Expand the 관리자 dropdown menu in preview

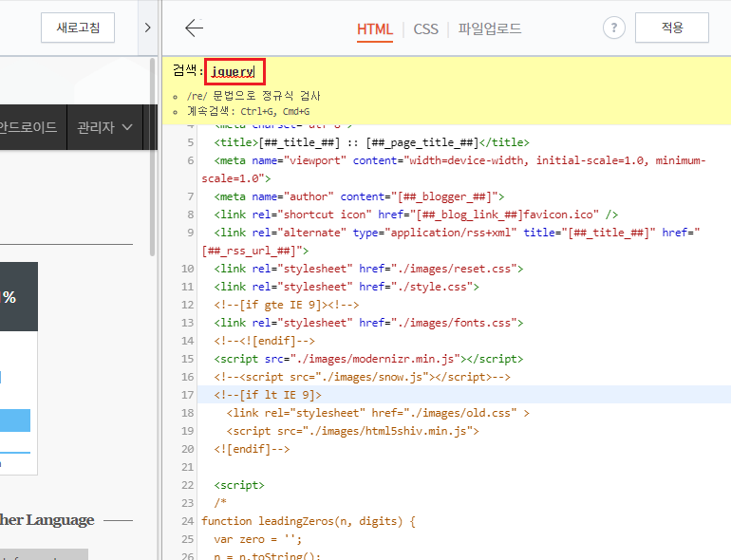coord(104,127)
